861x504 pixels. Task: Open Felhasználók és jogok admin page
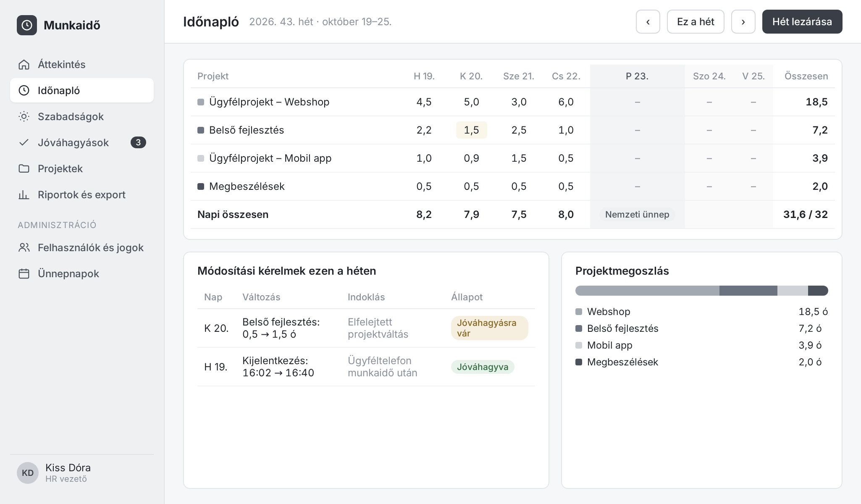tap(82, 247)
